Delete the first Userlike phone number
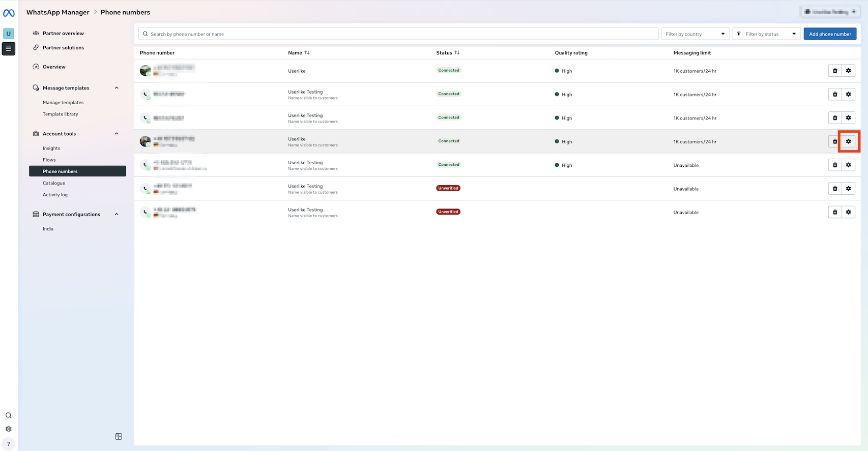 835,71
